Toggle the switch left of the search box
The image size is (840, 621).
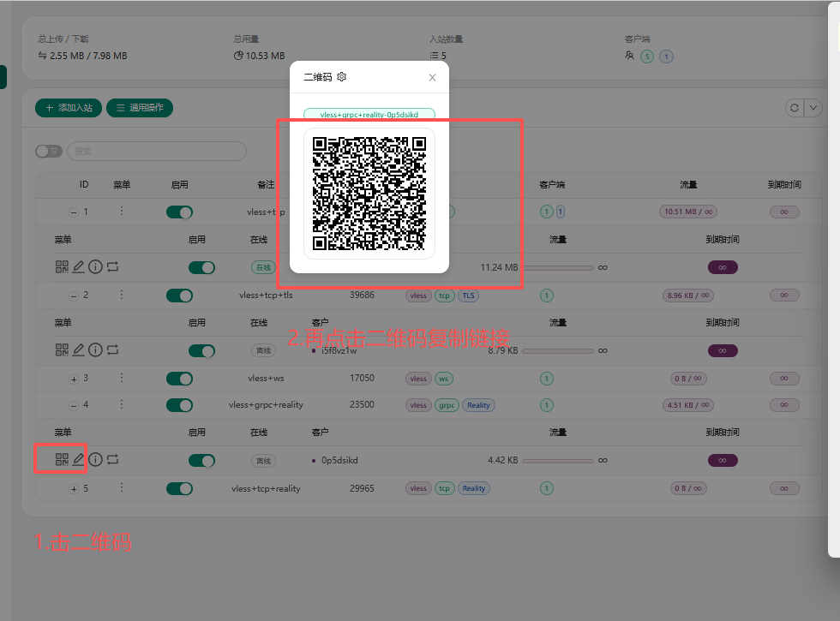49,151
